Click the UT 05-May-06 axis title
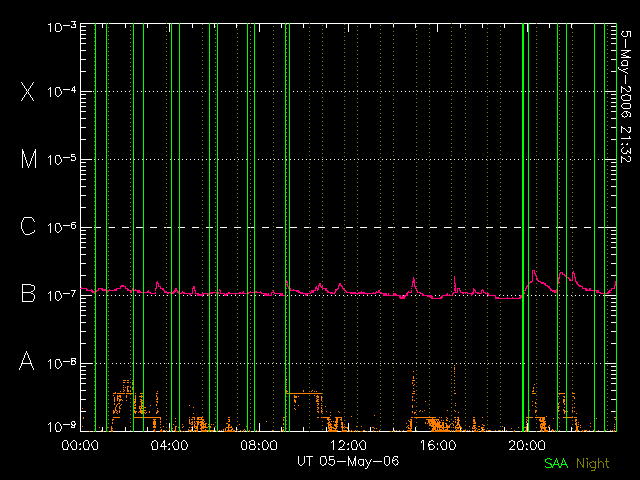 [x=348, y=461]
